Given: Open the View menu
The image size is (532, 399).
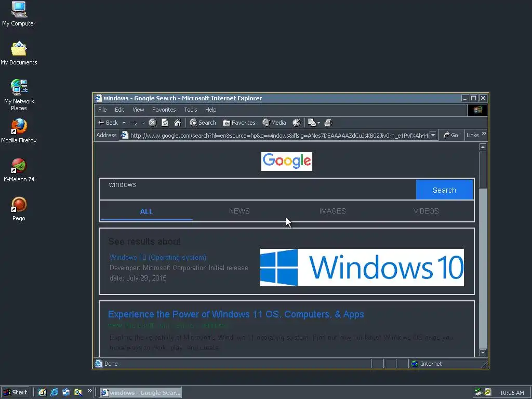Looking at the screenshot, I should click(x=138, y=110).
